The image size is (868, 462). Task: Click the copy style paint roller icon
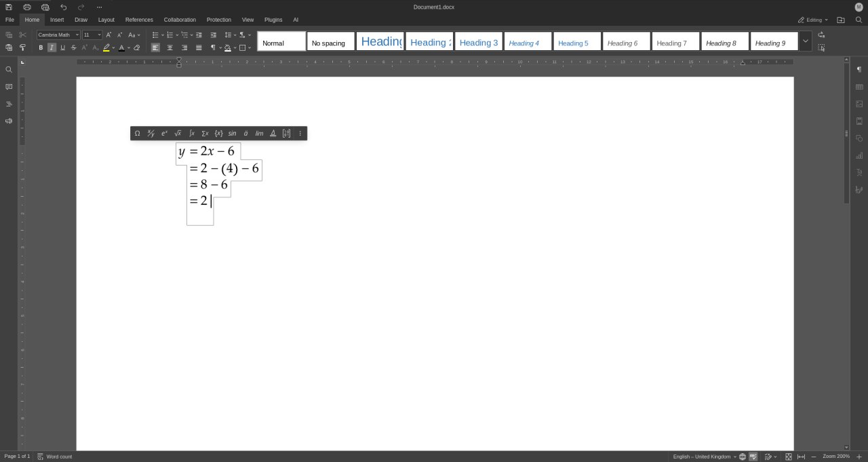(22, 47)
